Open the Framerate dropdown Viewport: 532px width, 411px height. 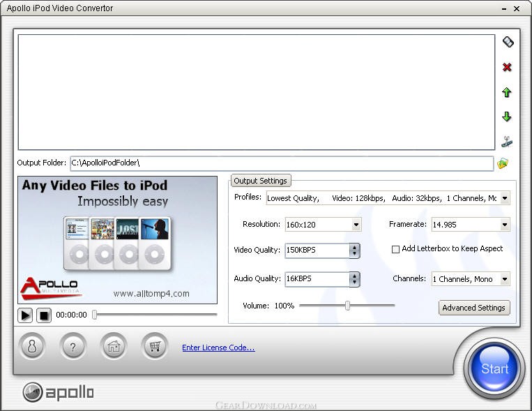click(x=505, y=225)
